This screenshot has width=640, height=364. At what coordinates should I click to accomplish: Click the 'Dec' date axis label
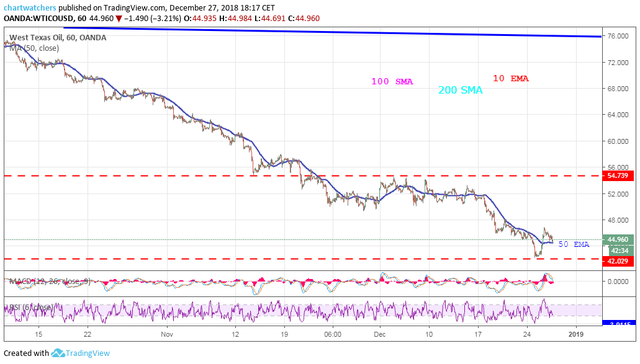(x=379, y=334)
